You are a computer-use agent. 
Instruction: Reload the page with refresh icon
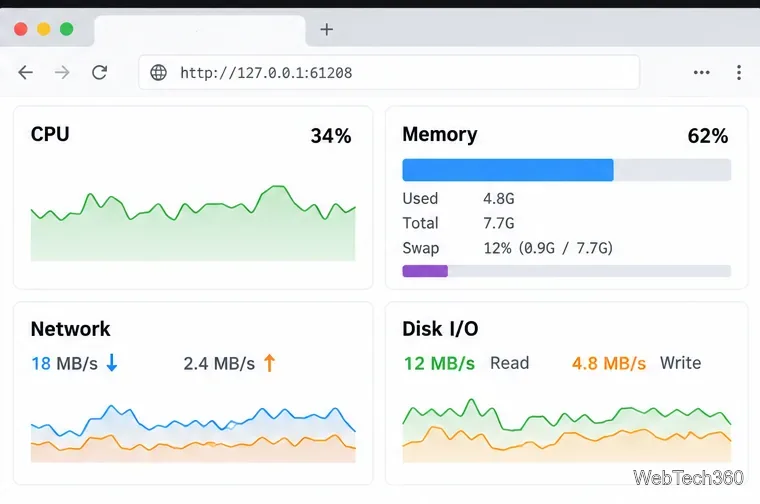(x=99, y=73)
